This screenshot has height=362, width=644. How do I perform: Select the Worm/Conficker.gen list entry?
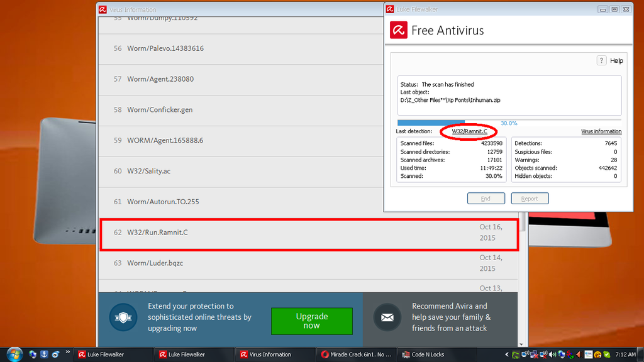click(308, 110)
